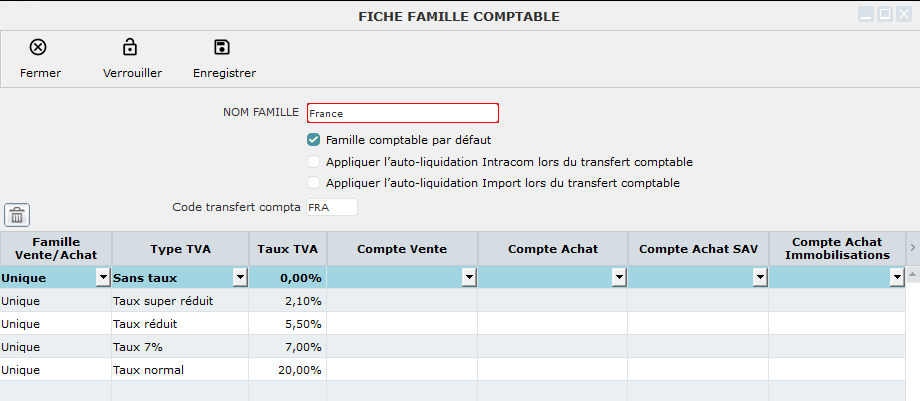Image resolution: width=920 pixels, height=401 pixels.
Task: Open Compte Achat SAV dropdown
Action: pos(760,278)
